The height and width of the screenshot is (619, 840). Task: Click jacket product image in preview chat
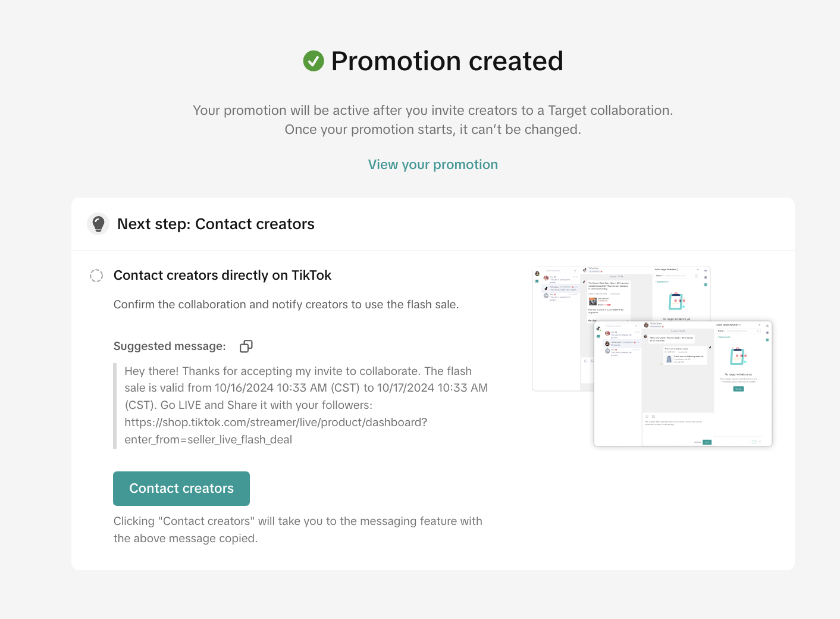tap(669, 358)
